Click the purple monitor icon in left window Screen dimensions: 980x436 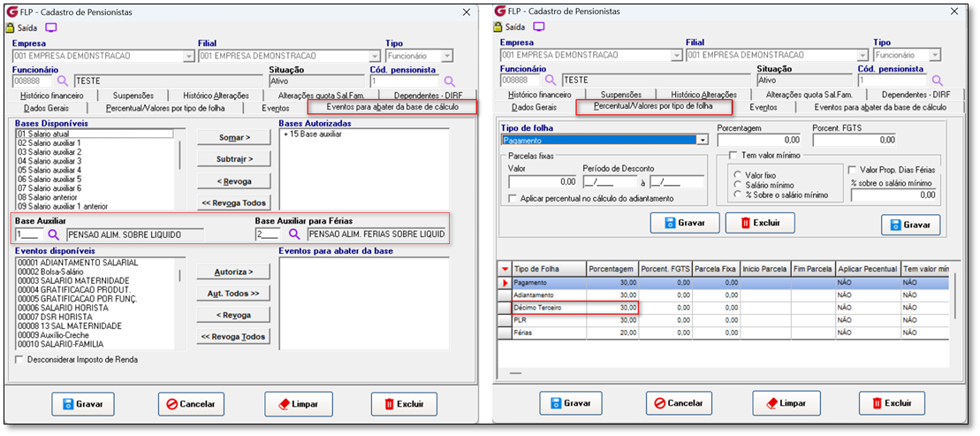tap(52, 27)
